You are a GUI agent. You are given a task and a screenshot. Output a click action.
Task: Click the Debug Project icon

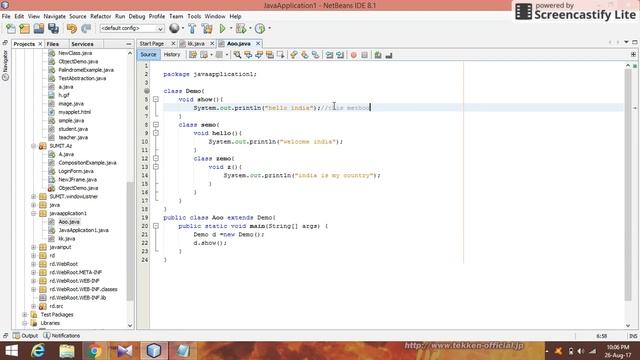click(241, 29)
